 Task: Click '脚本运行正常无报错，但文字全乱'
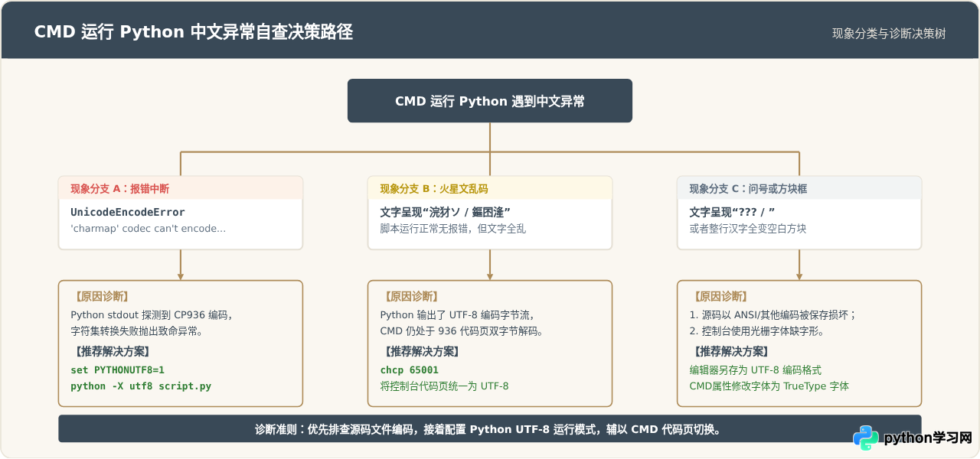click(x=453, y=229)
